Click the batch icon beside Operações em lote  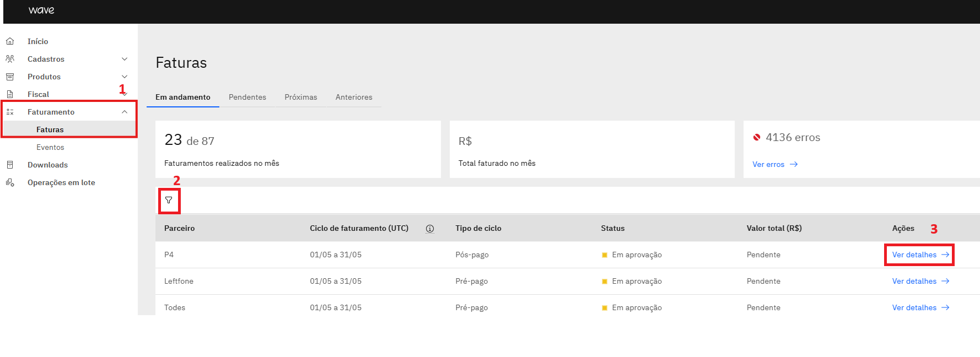tap(10, 182)
